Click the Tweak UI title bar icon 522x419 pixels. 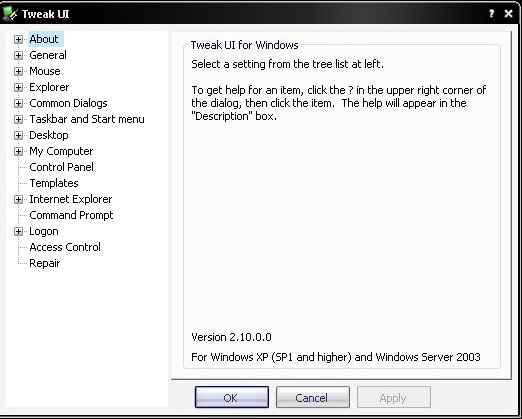[9, 14]
